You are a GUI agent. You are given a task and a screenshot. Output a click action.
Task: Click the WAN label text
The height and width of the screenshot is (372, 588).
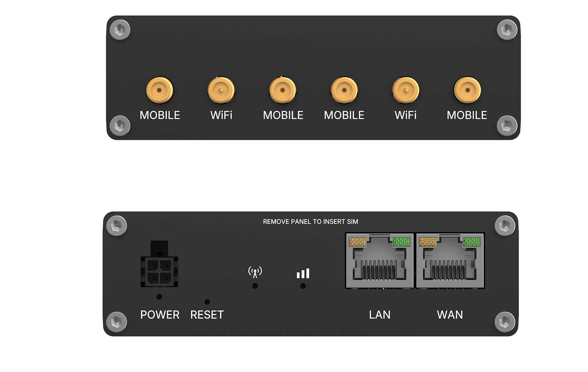[450, 315]
